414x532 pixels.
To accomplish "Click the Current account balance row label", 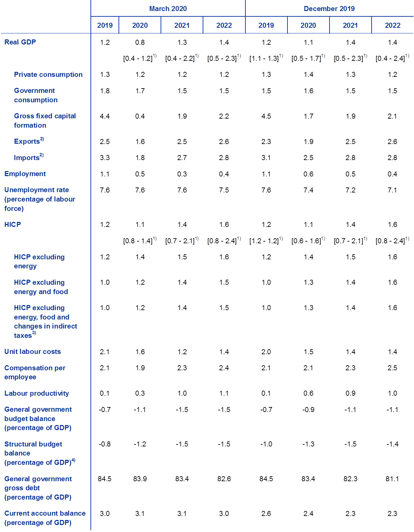I will coord(45,518).
